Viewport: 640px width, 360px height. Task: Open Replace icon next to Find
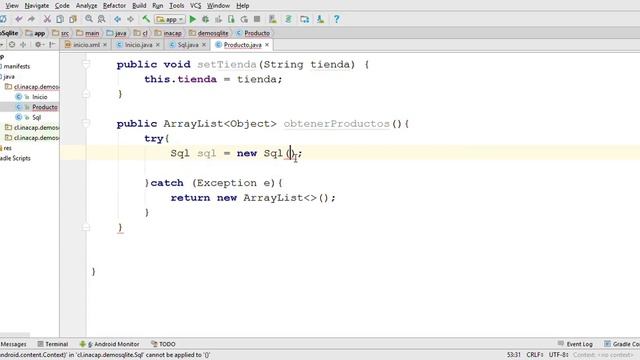pyautogui.click(x=102, y=19)
